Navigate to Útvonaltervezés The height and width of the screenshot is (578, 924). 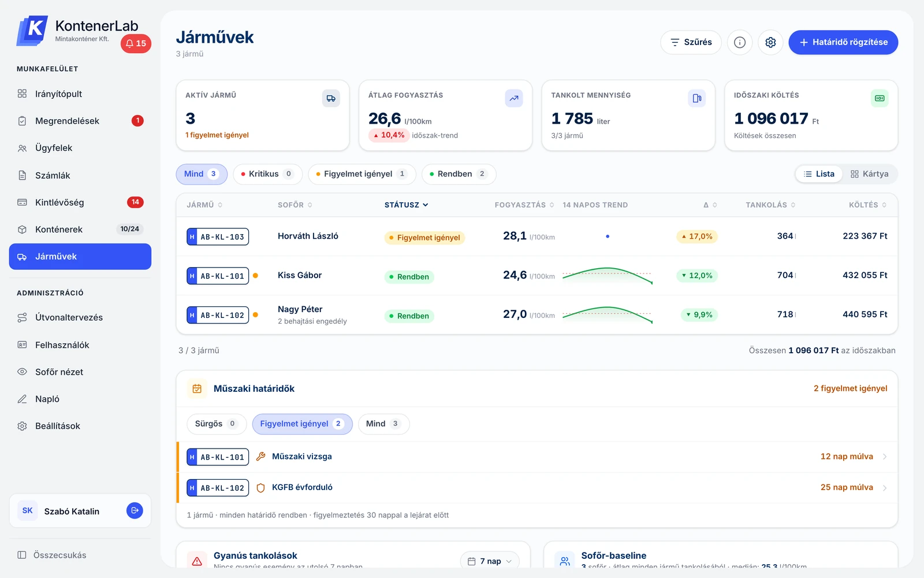[x=80, y=317]
